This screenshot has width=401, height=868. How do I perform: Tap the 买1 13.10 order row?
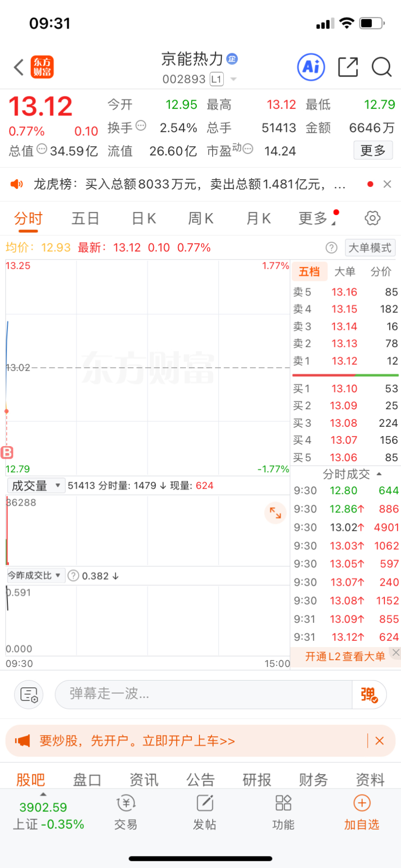[x=345, y=388]
